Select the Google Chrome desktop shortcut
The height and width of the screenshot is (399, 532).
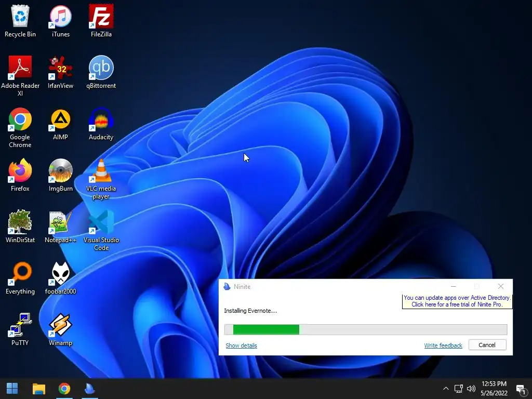tap(20, 128)
